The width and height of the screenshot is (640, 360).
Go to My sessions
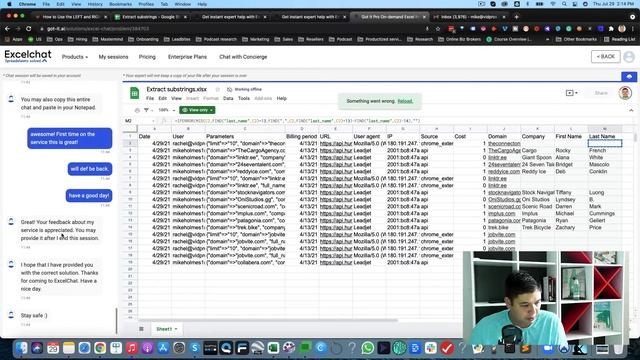click(x=113, y=57)
